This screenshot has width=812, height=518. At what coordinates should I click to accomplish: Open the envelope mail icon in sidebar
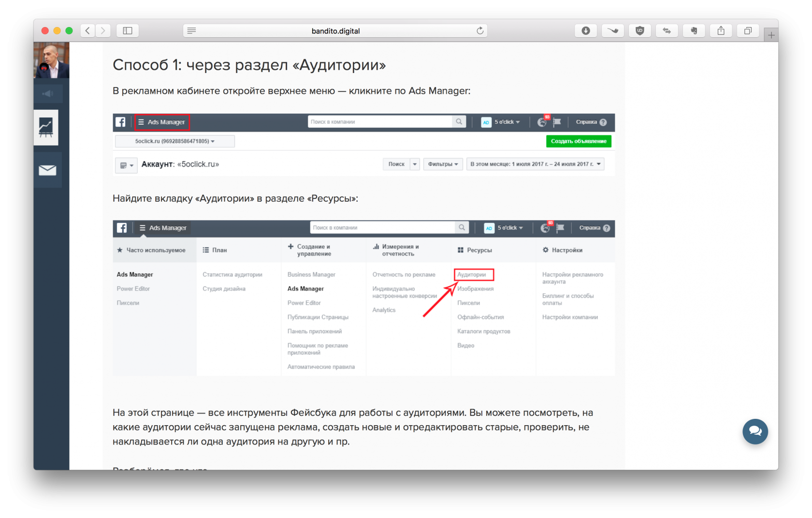(47, 170)
